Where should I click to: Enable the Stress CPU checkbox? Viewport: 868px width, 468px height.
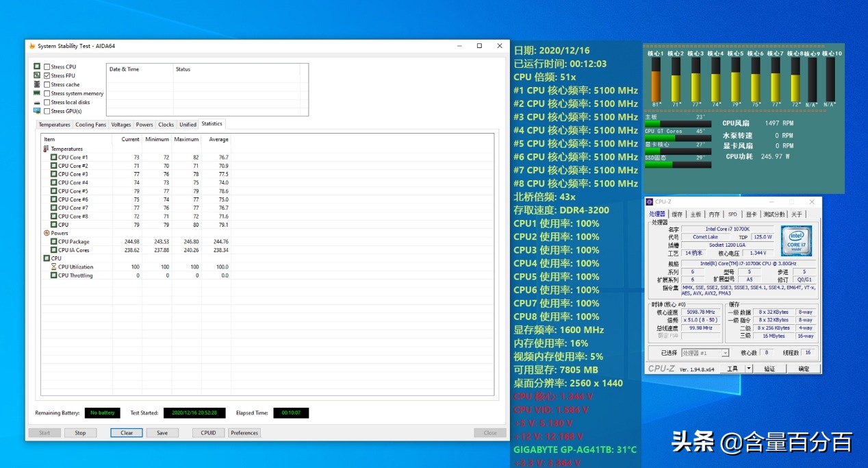pos(47,67)
